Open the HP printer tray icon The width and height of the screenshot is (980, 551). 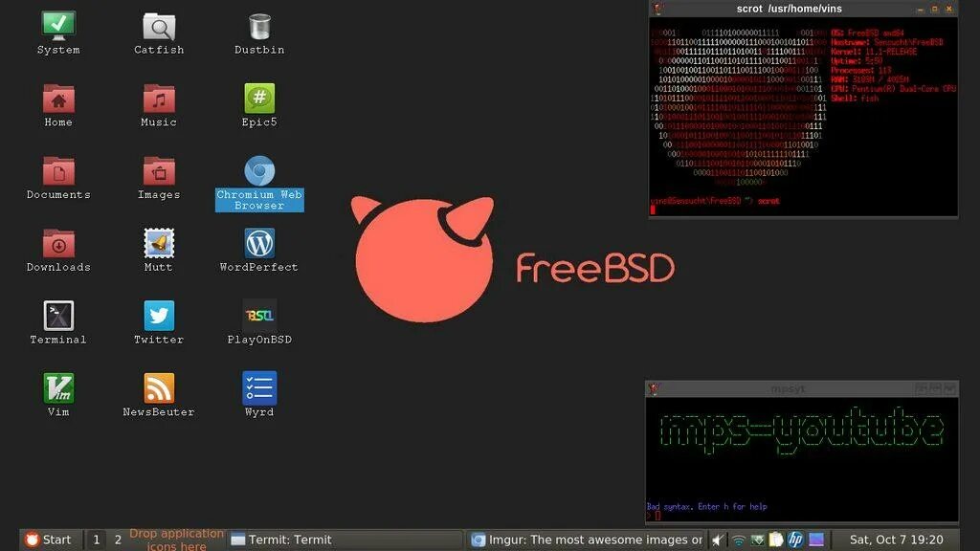click(x=795, y=540)
